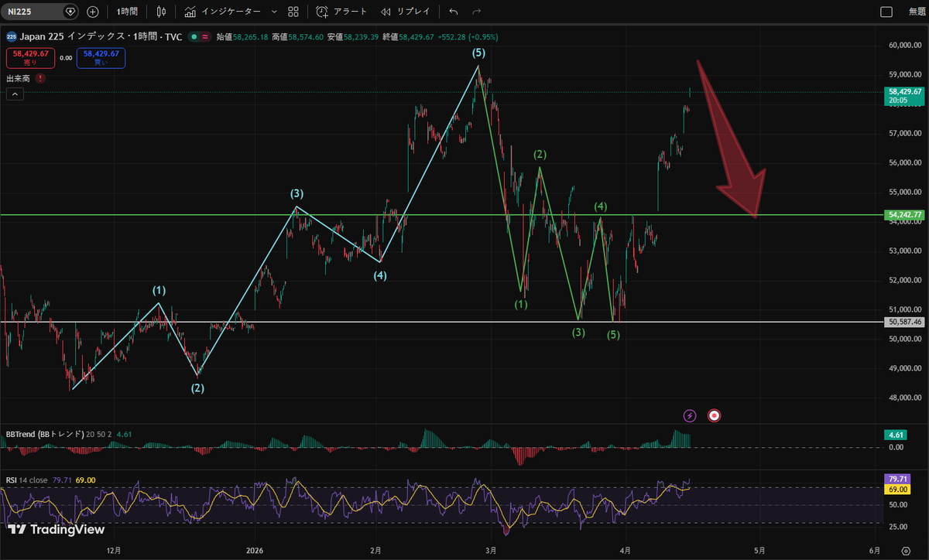
Task: Click the 60,000.00 price axis label
Action: (x=907, y=45)
